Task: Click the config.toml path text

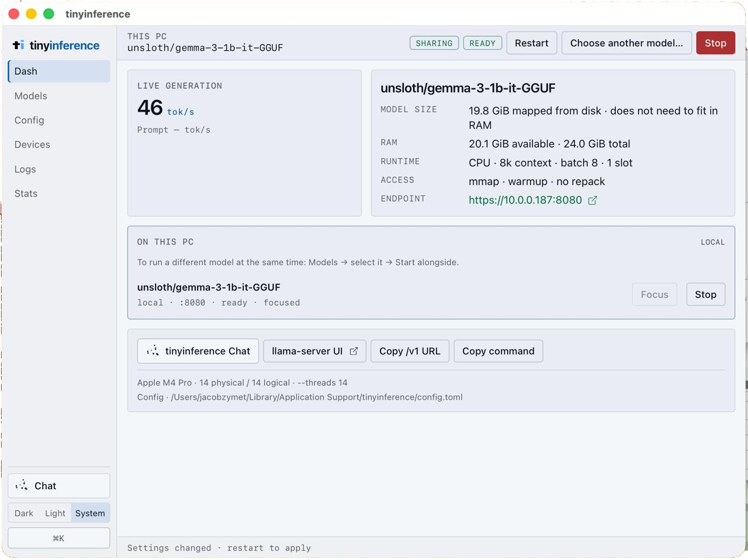Action: click(x=300, y=397)
